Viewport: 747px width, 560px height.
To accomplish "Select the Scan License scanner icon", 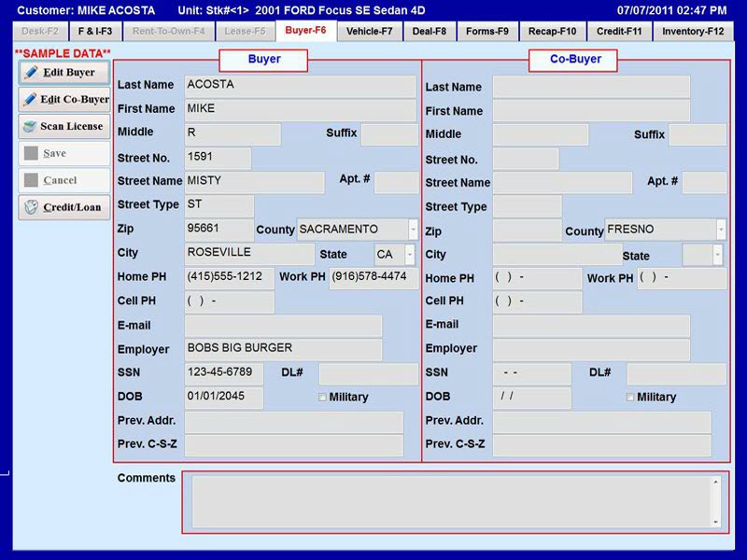I will click(31, 126).
